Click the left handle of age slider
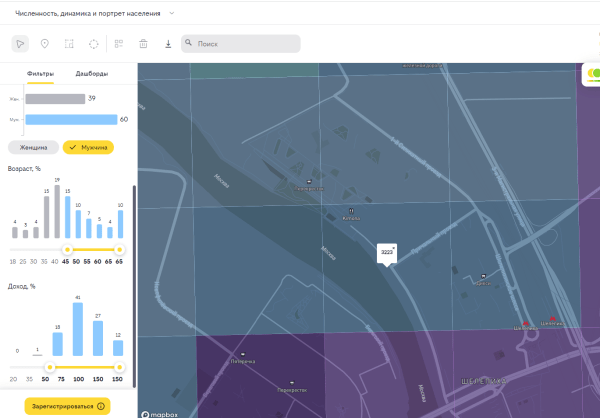The width and height of the screenshot is (600, 418). [67, 250]
